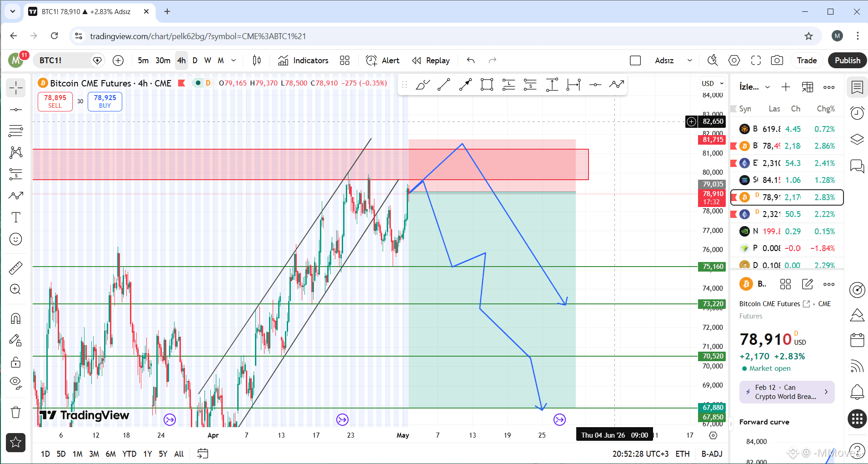This screenshot has height=464, width=868.
Task: Switch to the daily D timeframe
Action: [195, 61]
